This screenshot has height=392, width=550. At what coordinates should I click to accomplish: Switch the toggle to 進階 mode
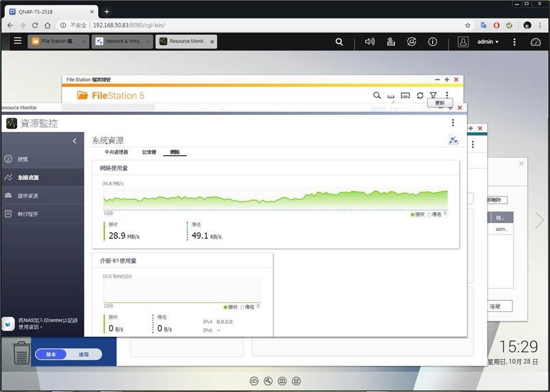pos(84,354)
